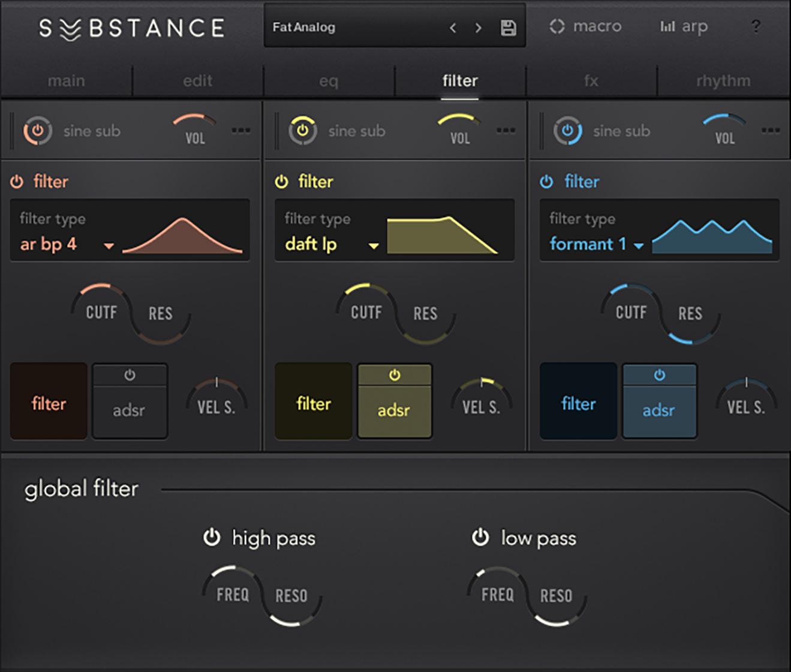Open the ellipsis menu for the yellow sine sub
This screenshot has height=672, width=791.
point(506,131)
